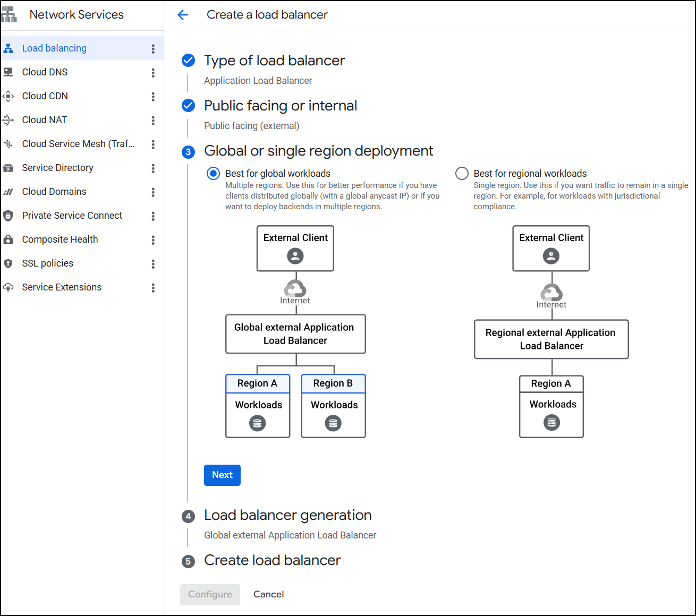696x616 pixels.
Task: Click the Composite Health icon
Action: pos(8,239)
